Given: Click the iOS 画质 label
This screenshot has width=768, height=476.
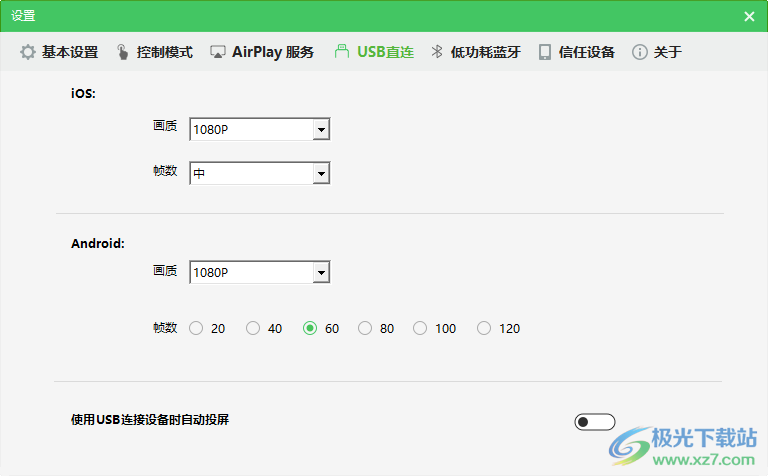Looking at the screenshot, I should (165, 126).
